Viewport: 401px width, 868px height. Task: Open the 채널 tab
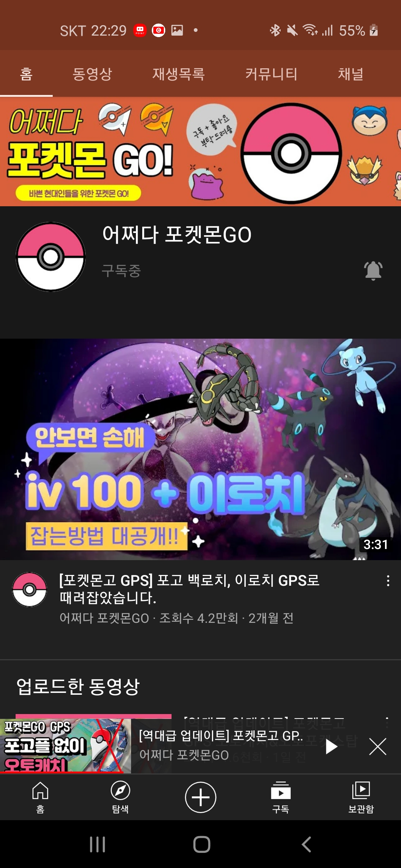point(351,74)
